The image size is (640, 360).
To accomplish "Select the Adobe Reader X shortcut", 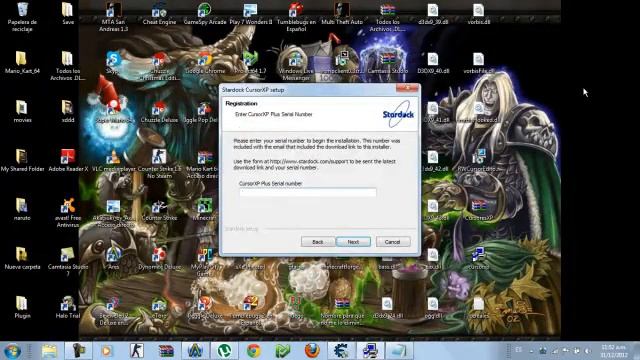I will tap(68, 160).
